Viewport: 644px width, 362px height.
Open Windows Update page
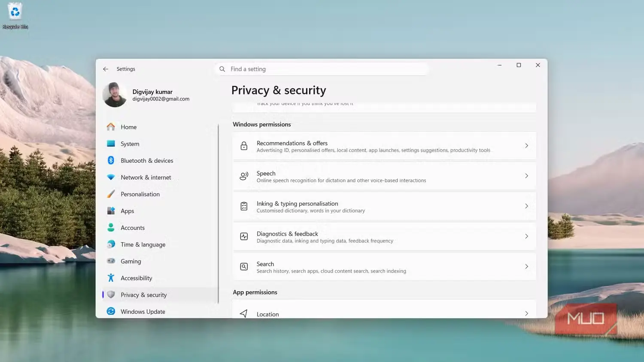pos(160,311)
